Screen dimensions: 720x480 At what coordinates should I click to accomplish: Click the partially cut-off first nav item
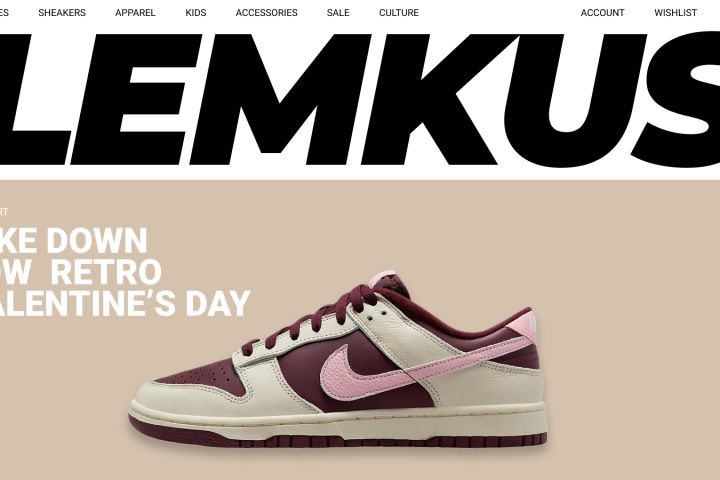click(4, 13)
